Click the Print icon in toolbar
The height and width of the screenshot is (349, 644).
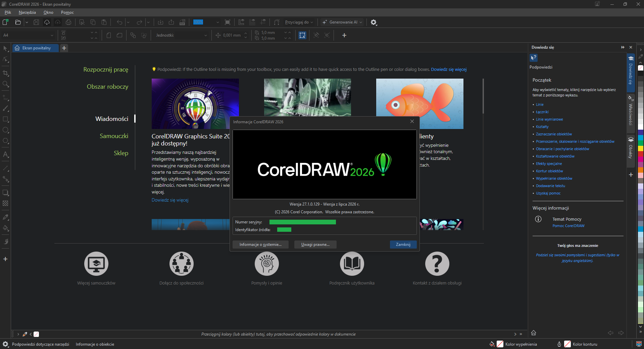click(68, 22)
